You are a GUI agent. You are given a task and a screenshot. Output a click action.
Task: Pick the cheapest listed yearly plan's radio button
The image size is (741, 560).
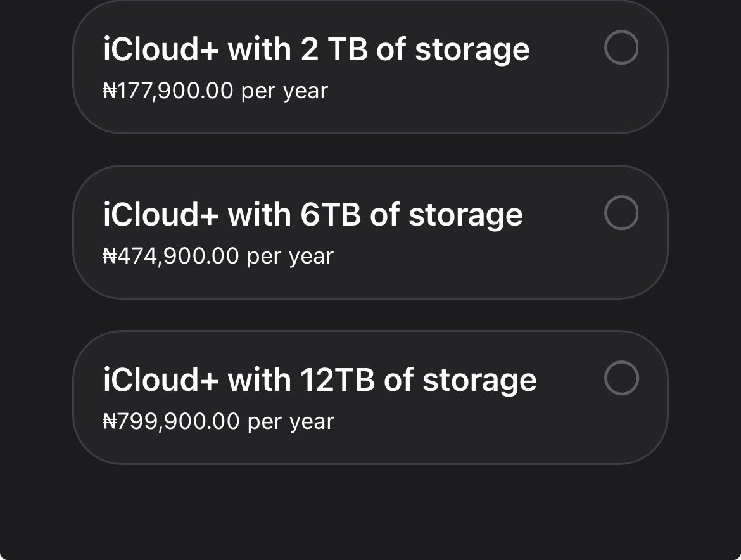tap(621, 48)
